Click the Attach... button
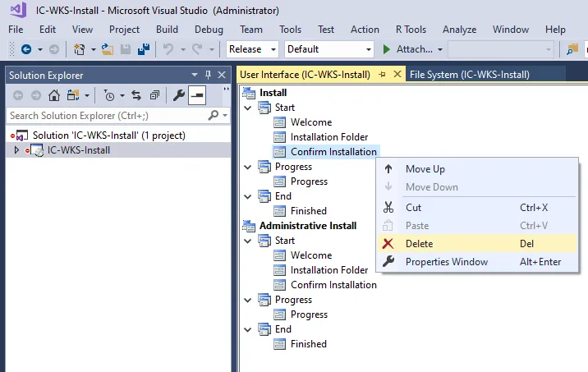588x372 pixels. (408, 49)
